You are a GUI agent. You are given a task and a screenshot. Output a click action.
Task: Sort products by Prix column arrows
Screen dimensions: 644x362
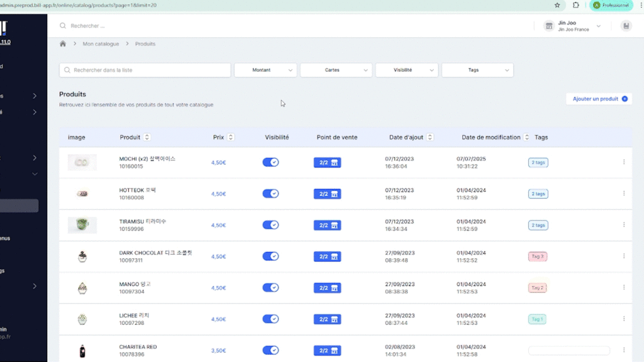[x=231, y=137]
